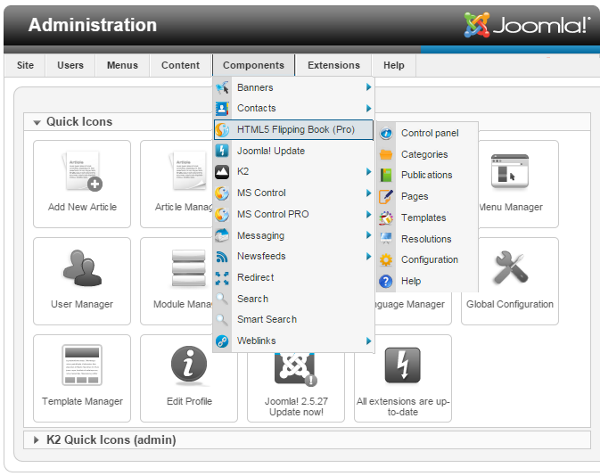600x476 pixels.
Task: Collapse the Quick Icons panel
Action: (37, 122)
